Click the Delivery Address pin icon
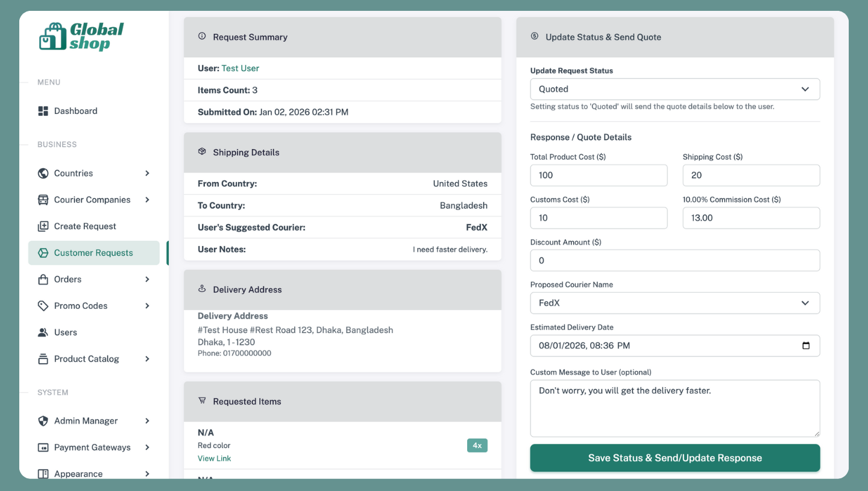Viewport: 868px width, 491px height. [202, 288]
